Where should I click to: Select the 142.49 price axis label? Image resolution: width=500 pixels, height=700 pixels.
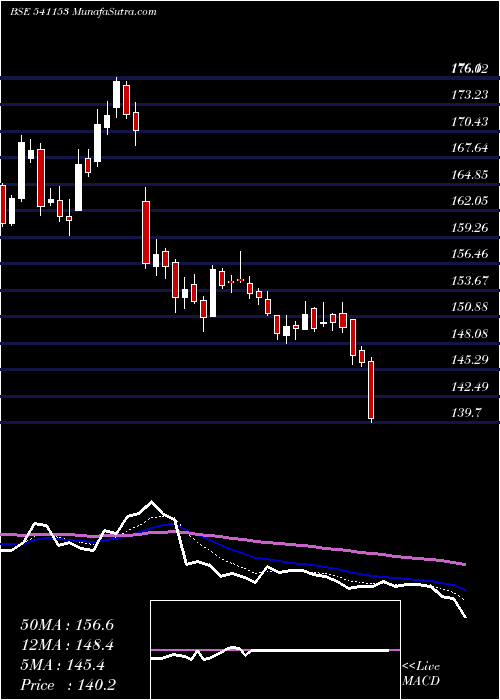click(x=470, y=387)
